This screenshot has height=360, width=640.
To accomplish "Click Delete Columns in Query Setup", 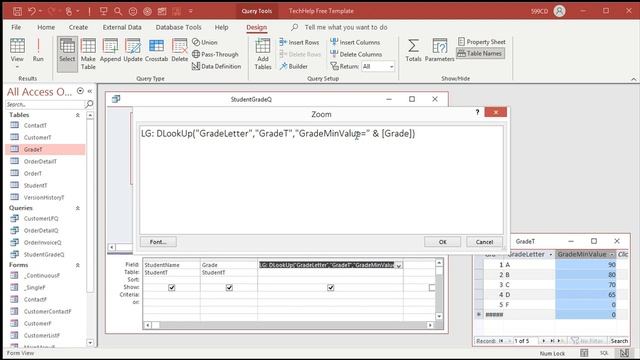I will click(x=356, y=54).
